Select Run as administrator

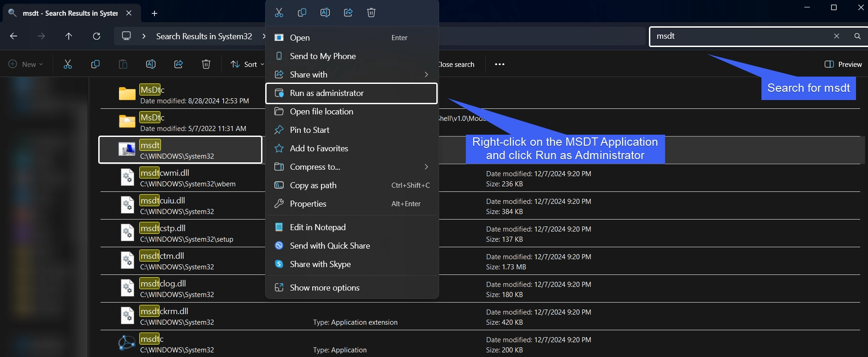351,93
